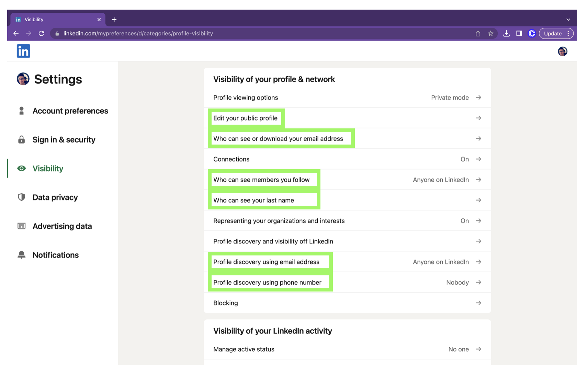The width and height of the screenshot is (588, 377).
Task: Click the arrow on Manage active status row
Action: pos(478,349)
